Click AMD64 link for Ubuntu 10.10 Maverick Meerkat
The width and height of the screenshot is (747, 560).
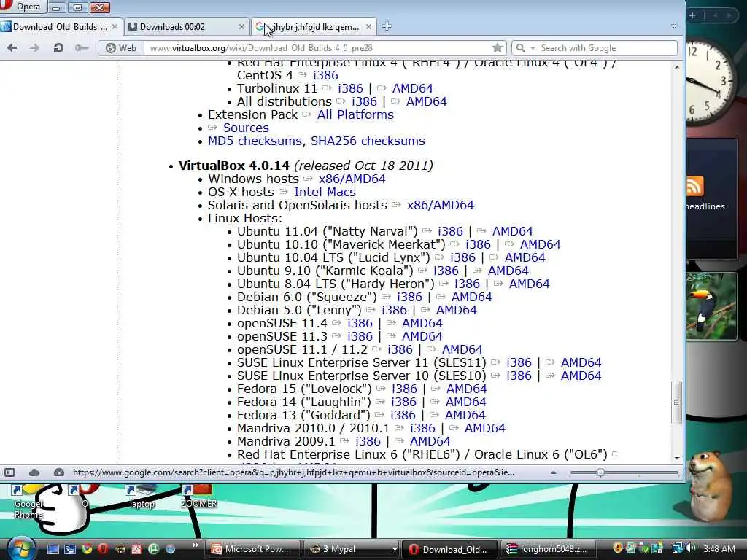pos(541,245)
